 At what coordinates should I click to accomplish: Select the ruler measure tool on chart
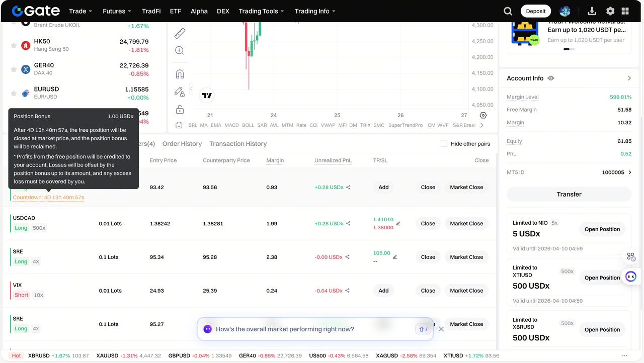tap(180, 33)
